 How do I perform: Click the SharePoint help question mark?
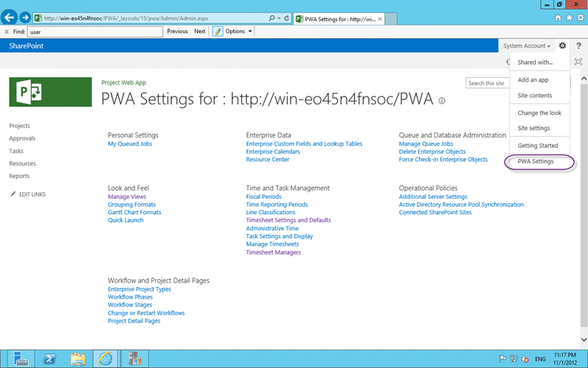[x=578, y=46]
